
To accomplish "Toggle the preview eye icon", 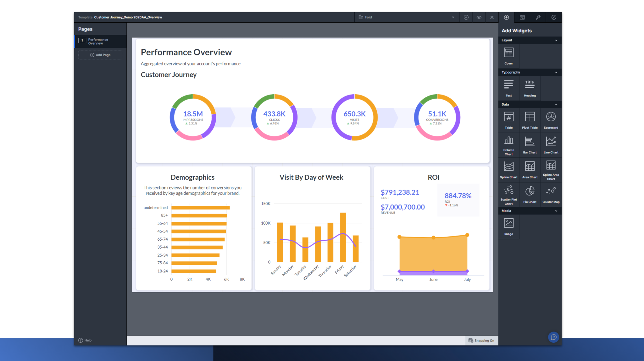I will pyautogui.click(x=479, y=17).
